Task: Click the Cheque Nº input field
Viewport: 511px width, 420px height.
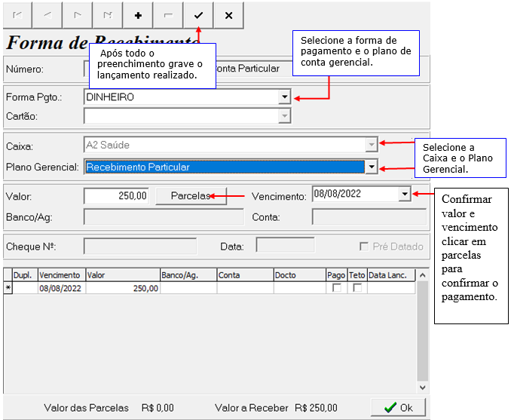Action: pyautogui.click(x=140, y=247)
